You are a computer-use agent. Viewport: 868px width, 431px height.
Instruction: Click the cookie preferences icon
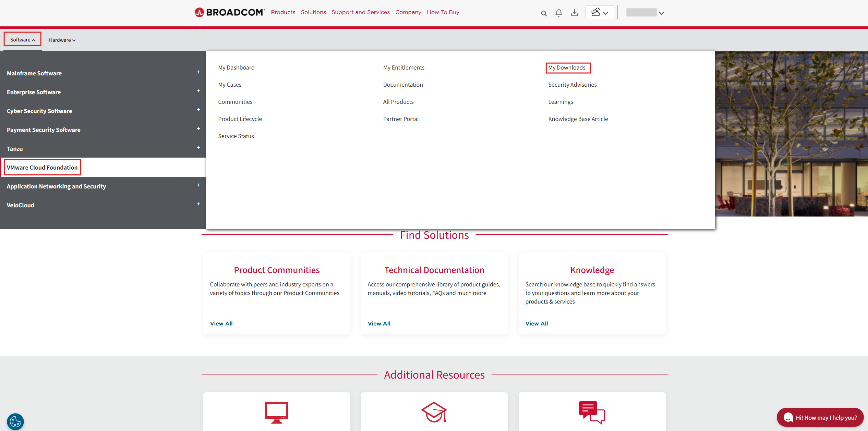coord(15,421)
